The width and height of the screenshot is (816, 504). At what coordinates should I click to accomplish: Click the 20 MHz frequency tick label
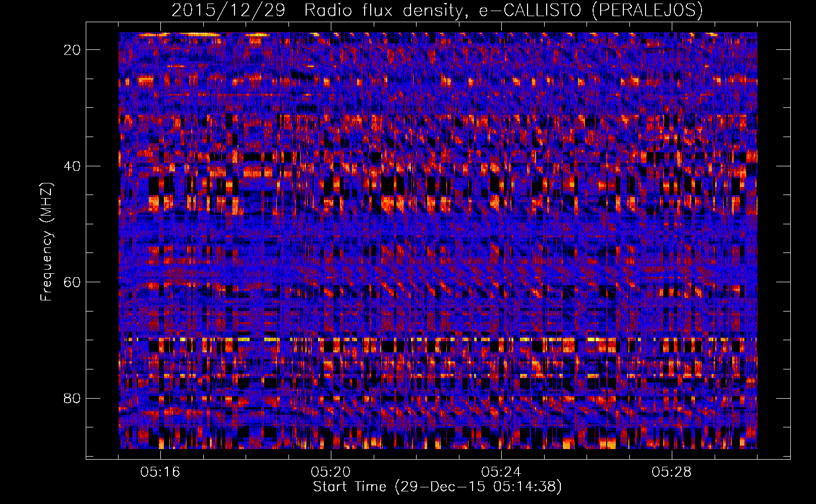coord(73,50)
